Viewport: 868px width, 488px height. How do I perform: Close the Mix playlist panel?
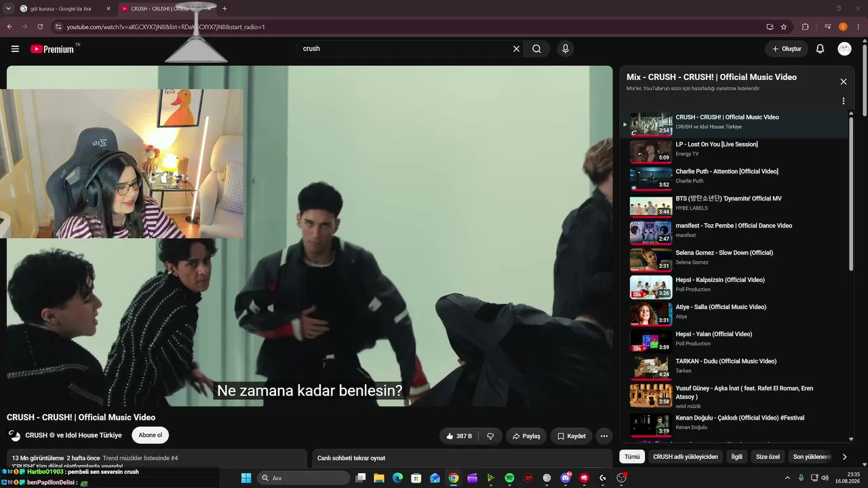844,81
